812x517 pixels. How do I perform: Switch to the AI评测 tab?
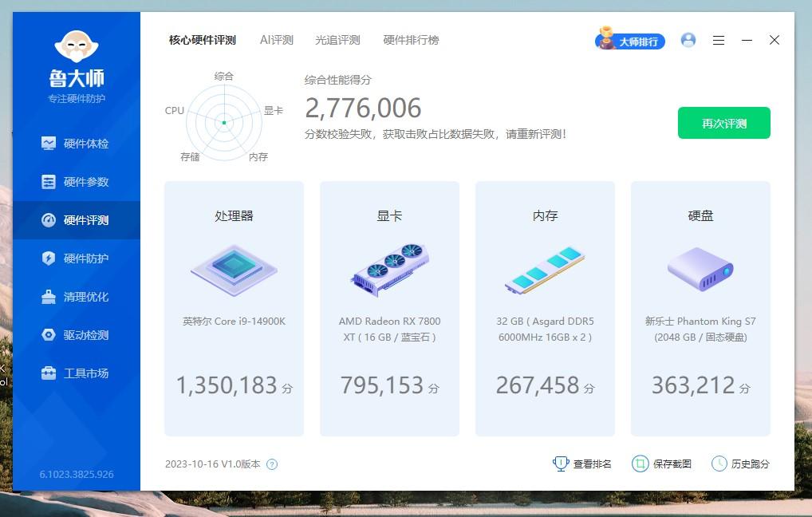[x=277, y=40]
